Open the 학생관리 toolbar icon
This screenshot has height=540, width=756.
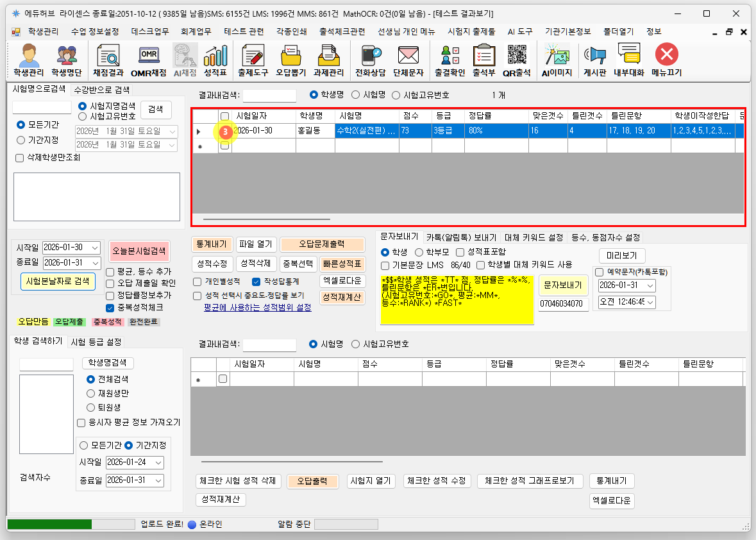coord(29,61)
